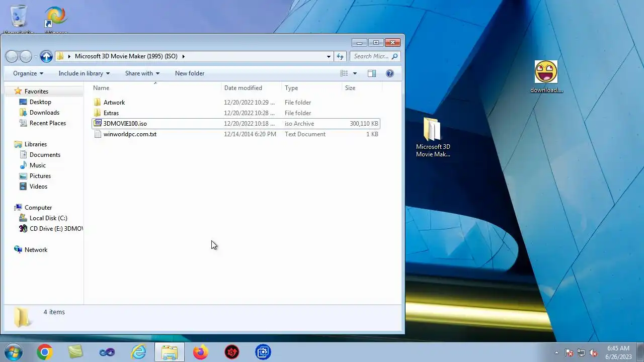Click the green notes taskbar icon
The height and width of the screenshot is (362, 644).
[x=75, y=352]
